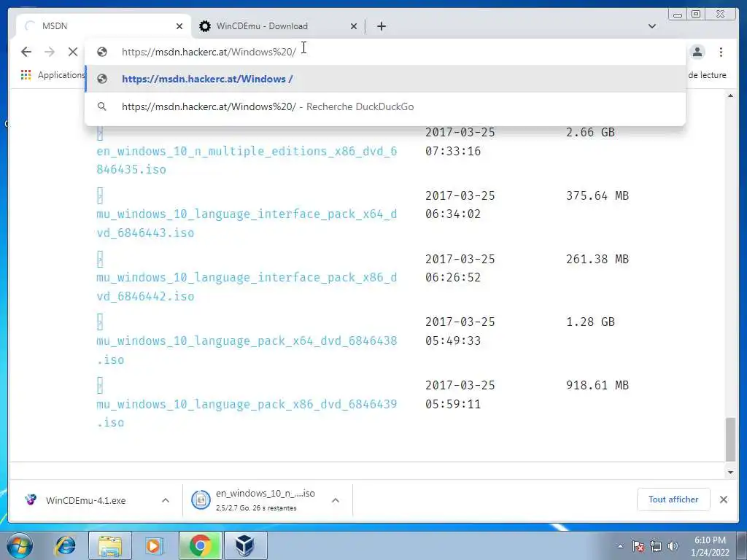Show hidden system tray icons
747x560 pixels.
(x=620, y=547)
